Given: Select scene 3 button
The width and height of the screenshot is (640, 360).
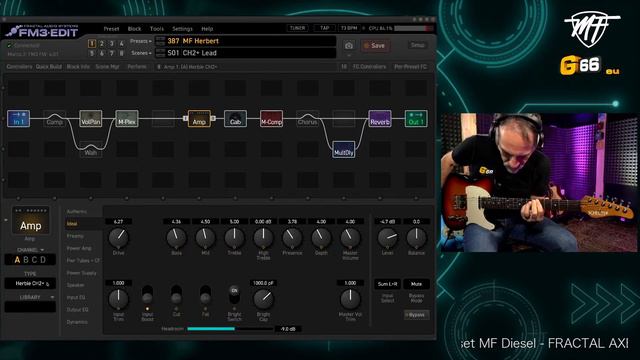Looking at the screenshot, I should (111, 43).
